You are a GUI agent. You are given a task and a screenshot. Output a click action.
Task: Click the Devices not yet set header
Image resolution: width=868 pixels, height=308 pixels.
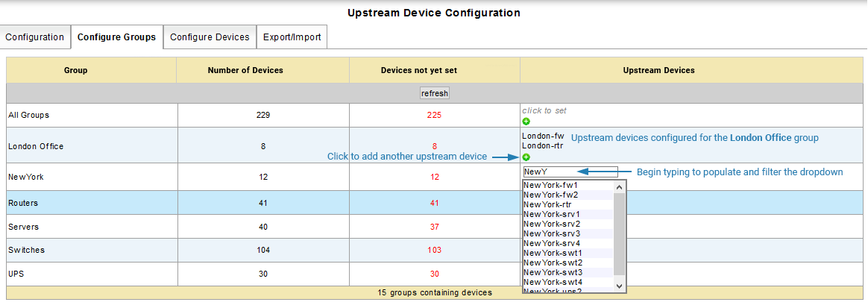pyautogui.click(x=418, y=71)
